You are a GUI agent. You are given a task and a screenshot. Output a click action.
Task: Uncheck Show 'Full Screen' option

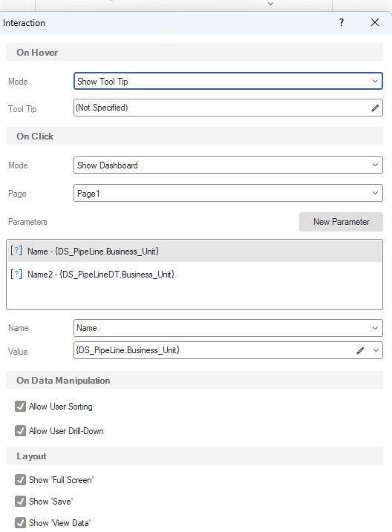click(x=20, y=480)
